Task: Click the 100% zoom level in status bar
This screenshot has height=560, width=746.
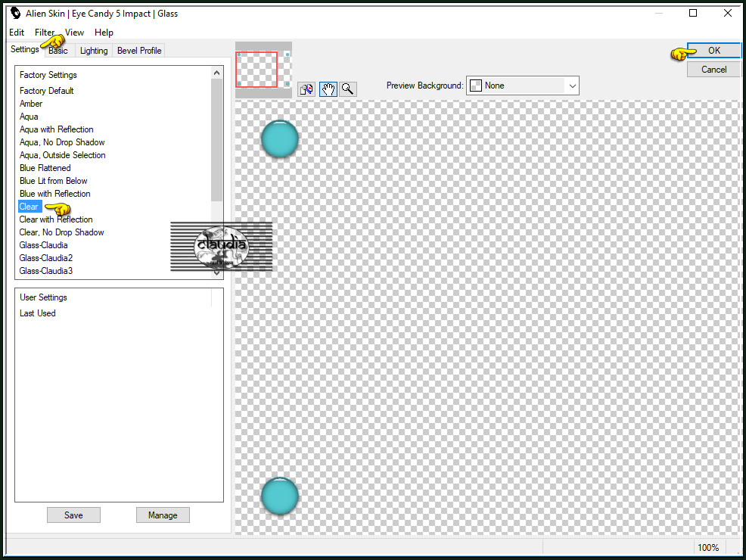Action: pos(708,548)
